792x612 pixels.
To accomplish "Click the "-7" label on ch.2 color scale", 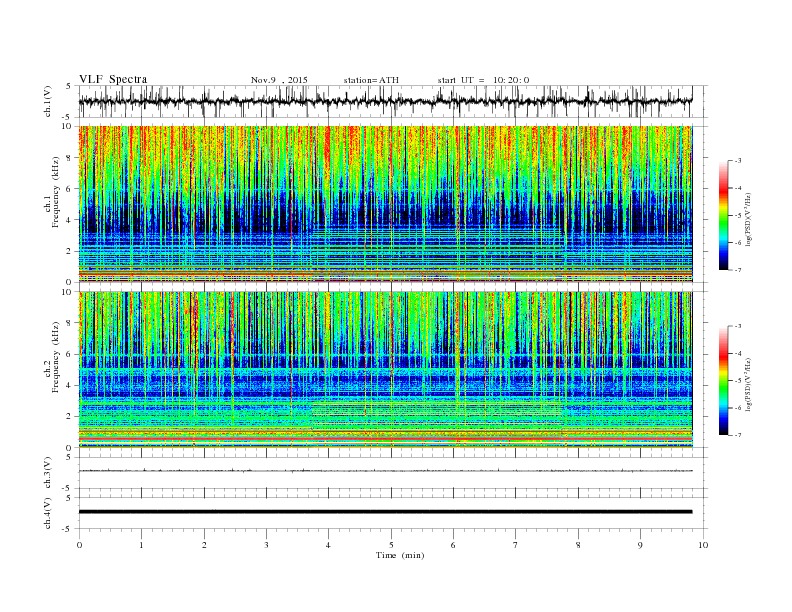I will [x=738, y=435].
